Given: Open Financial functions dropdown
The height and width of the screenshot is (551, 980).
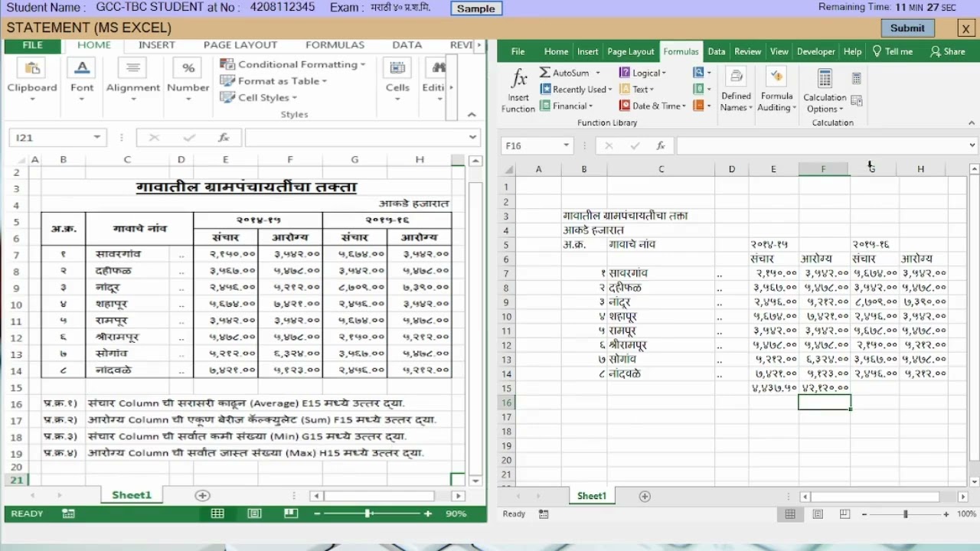Looking at the screenshot, I should pos(567,106).
